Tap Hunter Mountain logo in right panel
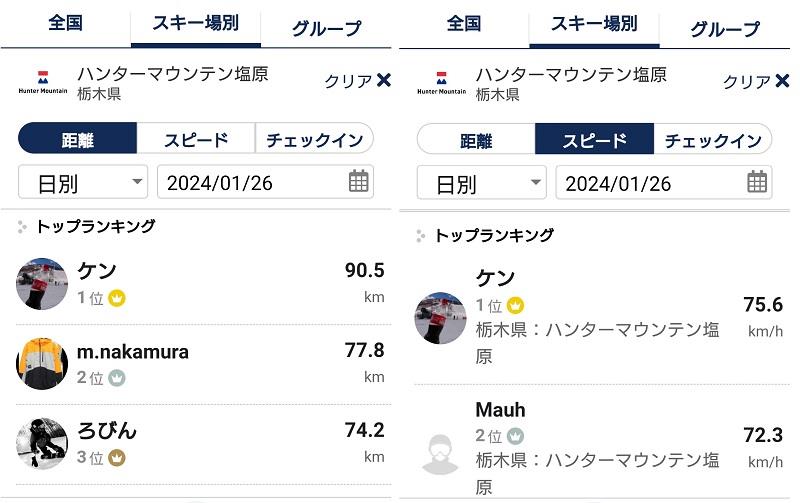 click(441, 83)
